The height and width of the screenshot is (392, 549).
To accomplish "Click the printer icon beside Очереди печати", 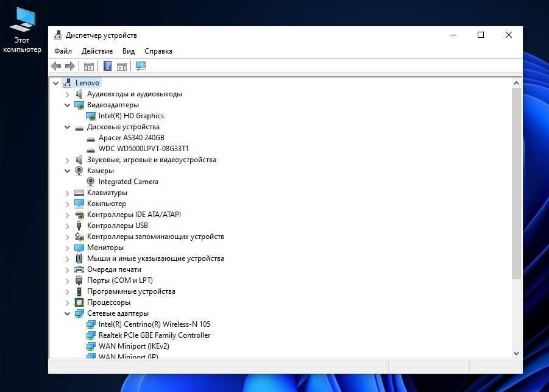I will (79, 269).
